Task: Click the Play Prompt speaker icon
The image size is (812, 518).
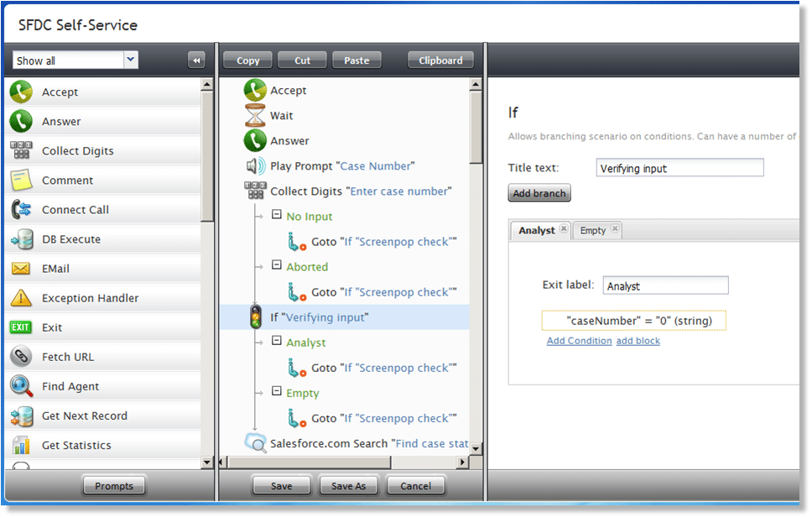Action: [255, 166]
